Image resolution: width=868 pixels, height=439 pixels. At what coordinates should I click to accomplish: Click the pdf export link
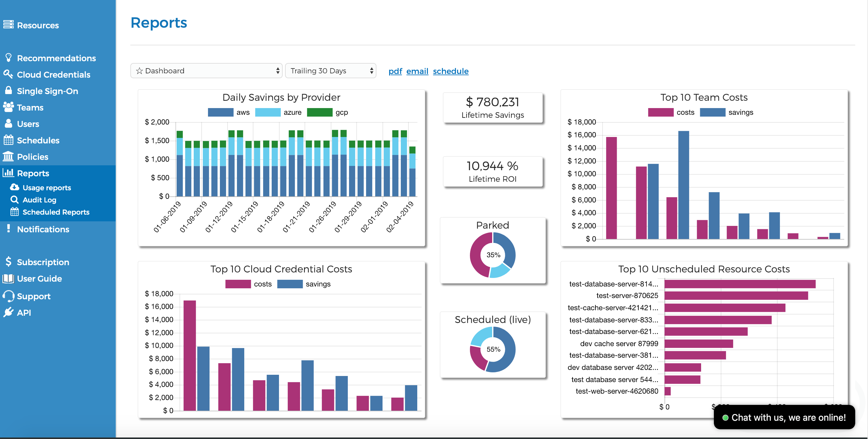pos(395,71)
